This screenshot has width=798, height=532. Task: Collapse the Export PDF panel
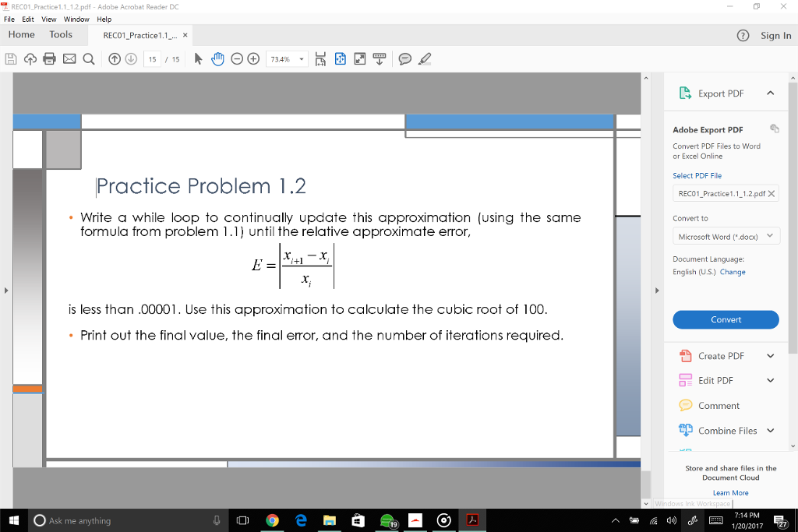(x=770, y=93)
